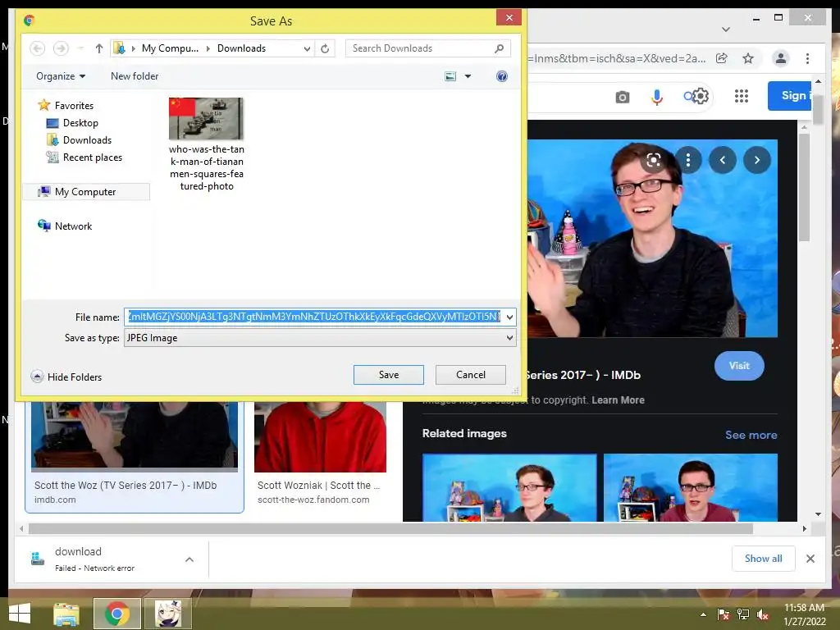Click Show all downloads
The width and height of the screenshot is (840, 630).
[764, 558]
